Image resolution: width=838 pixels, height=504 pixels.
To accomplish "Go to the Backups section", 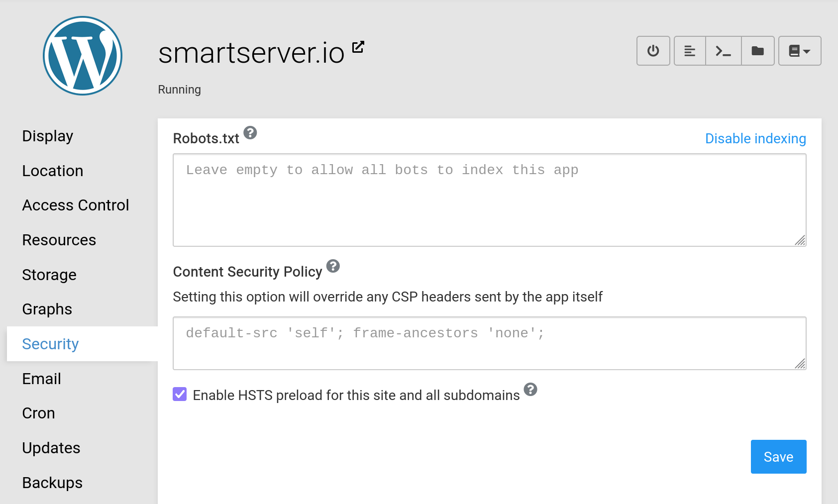I will pyautogui.click(x=52, y=483).
